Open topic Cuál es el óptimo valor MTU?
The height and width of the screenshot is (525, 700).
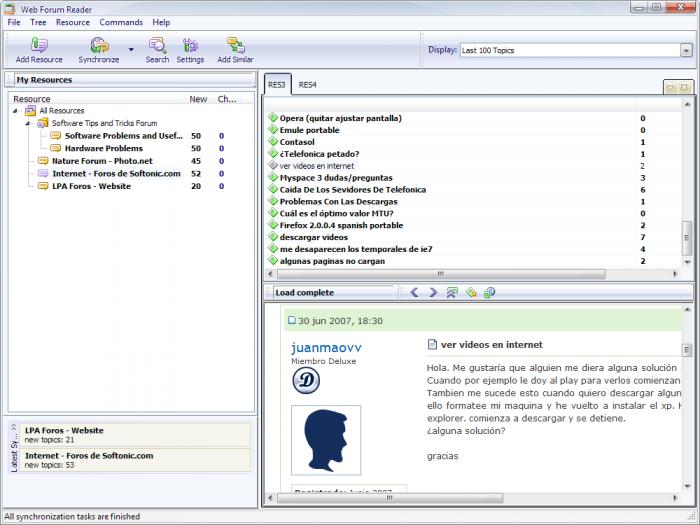coord(337,213)
